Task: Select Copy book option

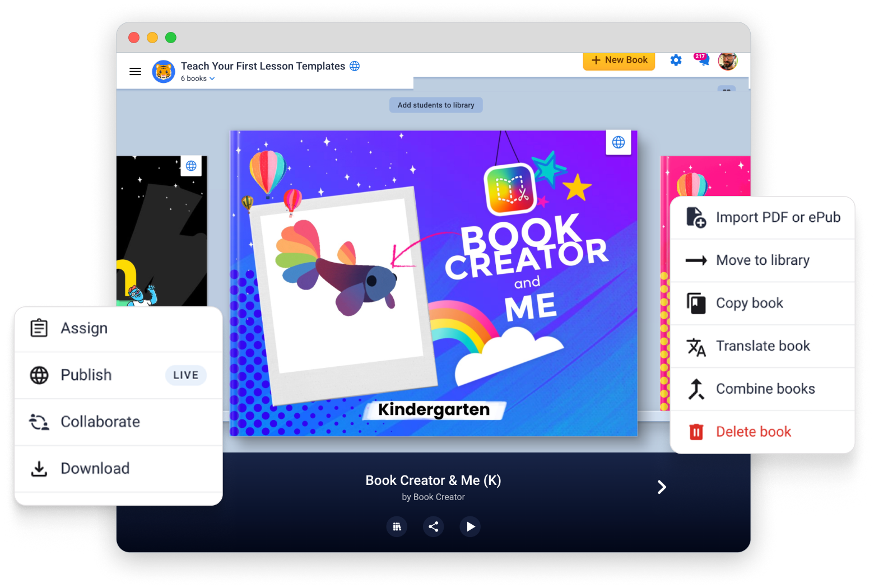Action: coord(763,304)
